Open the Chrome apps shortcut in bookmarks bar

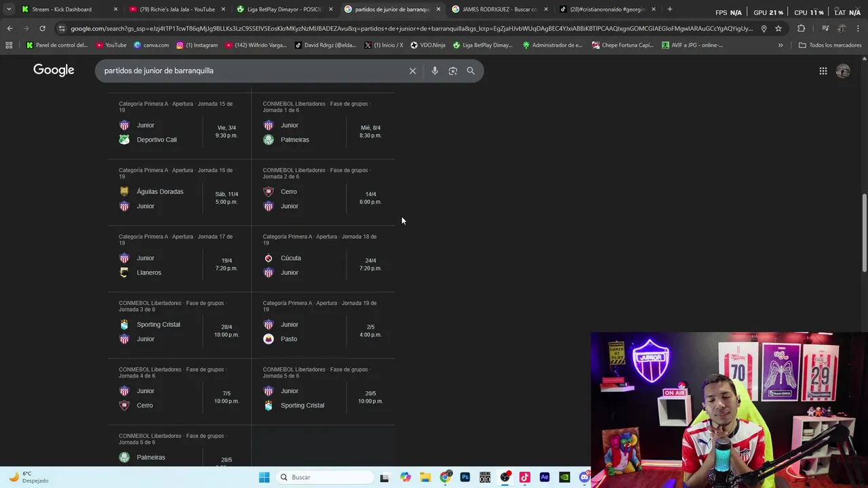(x=9, y=45)
